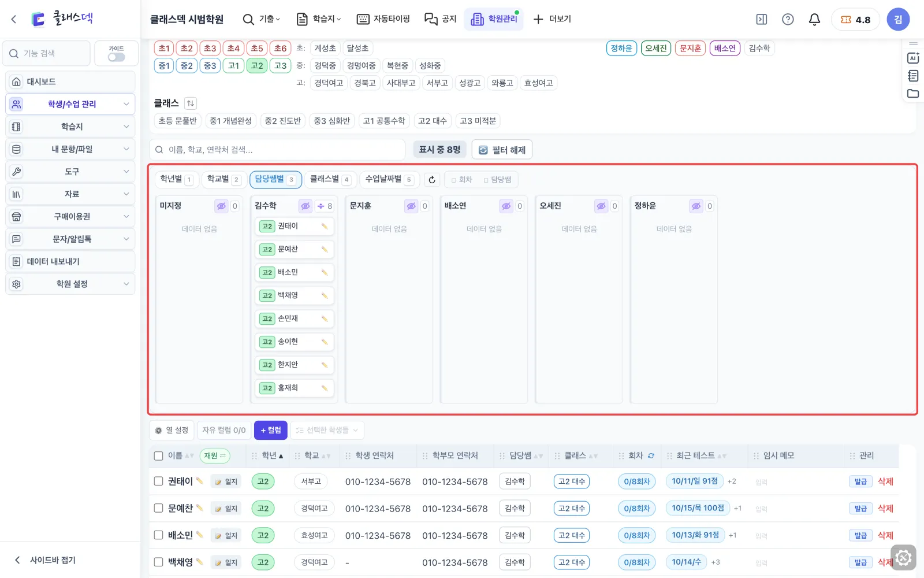This screenshot has width=924, height=578.
Task: Click the student search input field
Action: (277, 150)
